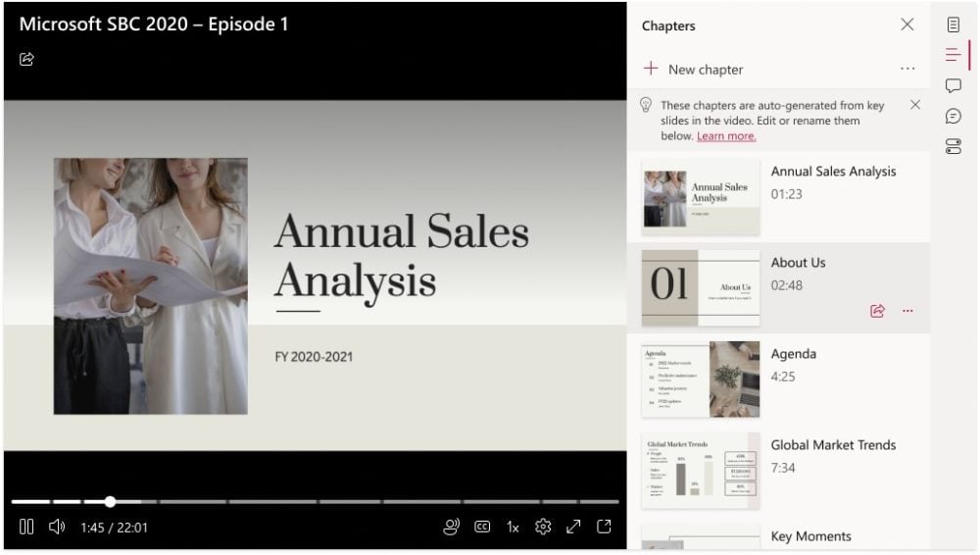Viewport: 980px width, 555px height.
Task: Dismiss the auto-generated chapters tip
Action: (x=915, y=105)
